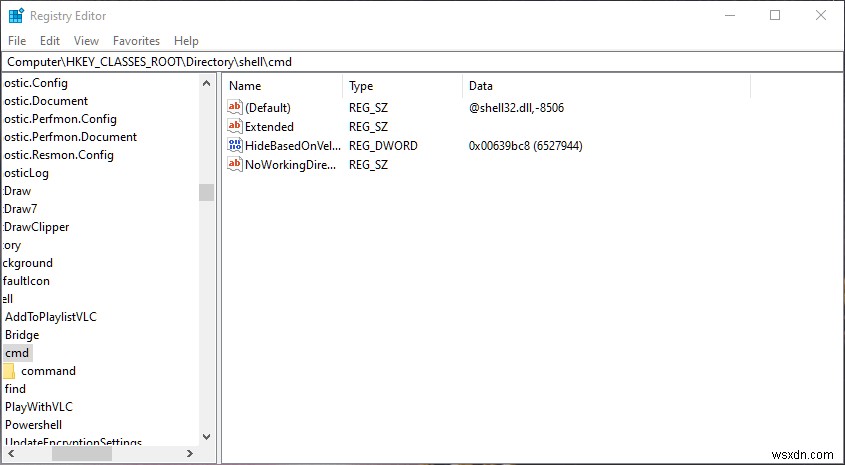Screen dimensions: 845x465
Task: Select the Extended value name
Action: (269, 127)
